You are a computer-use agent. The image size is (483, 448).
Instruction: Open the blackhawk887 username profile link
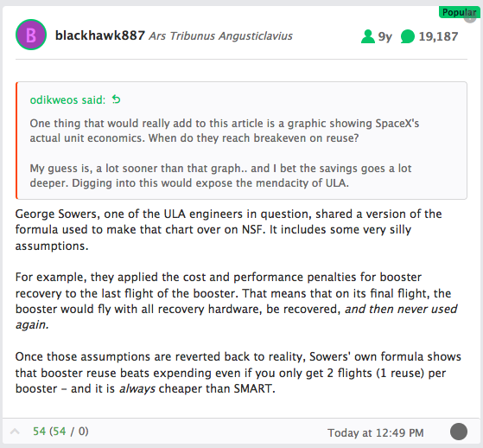[100, 35]
